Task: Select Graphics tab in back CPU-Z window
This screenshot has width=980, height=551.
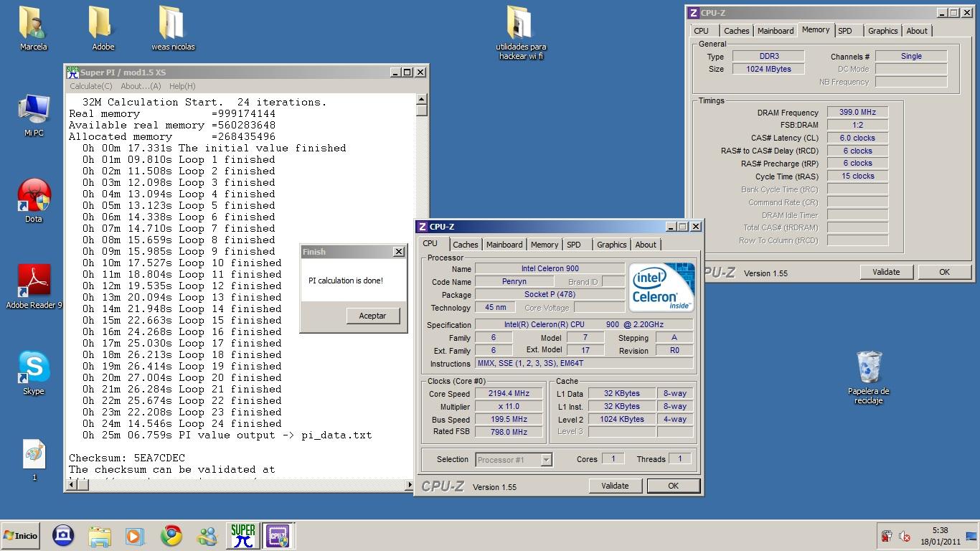Action: 882,31
